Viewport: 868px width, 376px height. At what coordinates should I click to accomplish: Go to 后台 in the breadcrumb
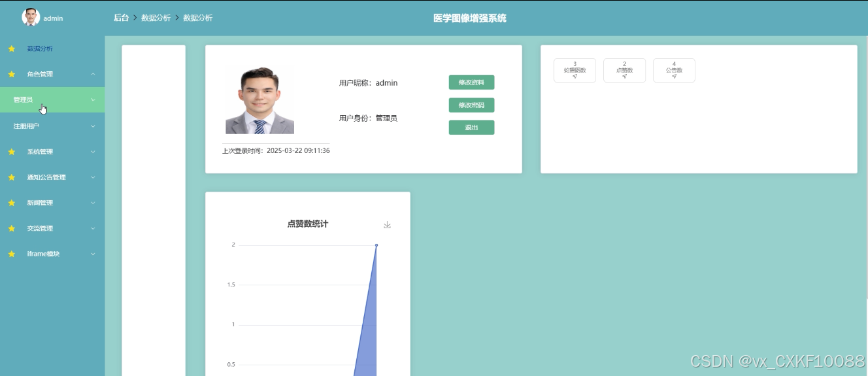(121, 18)
